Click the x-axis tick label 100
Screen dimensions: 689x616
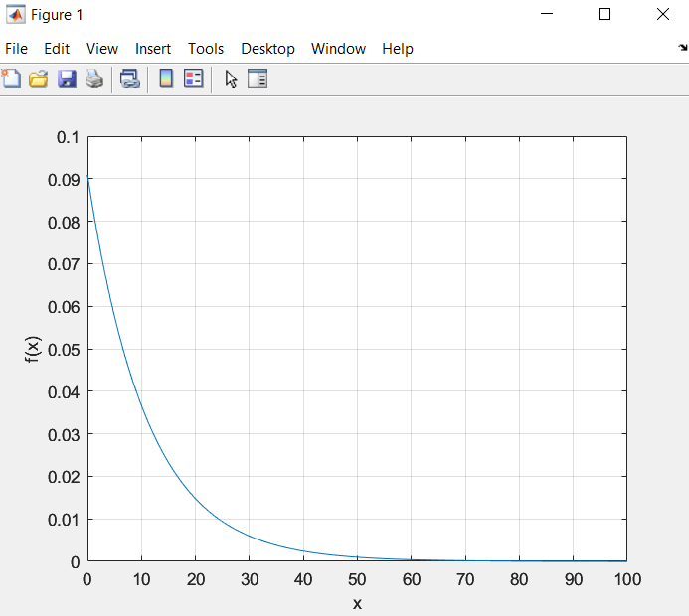[627, 579]
